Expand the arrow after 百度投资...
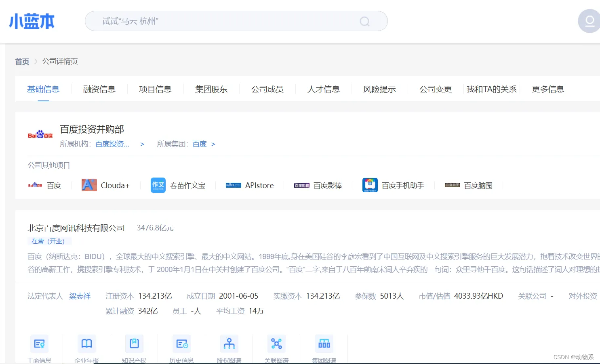600x364 pixels. pos(142,144)
